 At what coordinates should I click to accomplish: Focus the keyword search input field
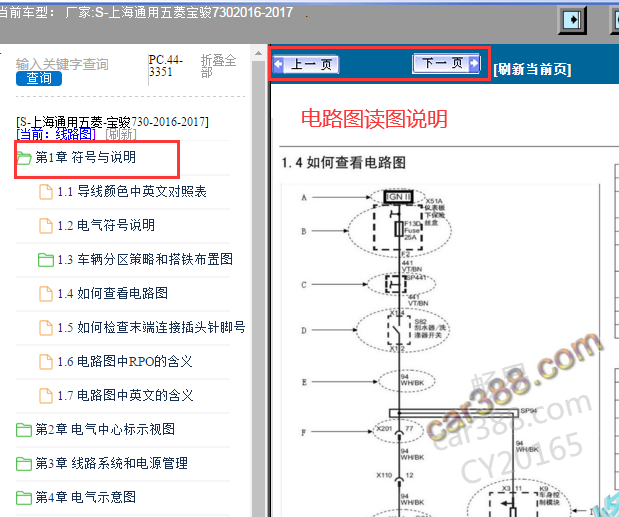tap(62, 64)
